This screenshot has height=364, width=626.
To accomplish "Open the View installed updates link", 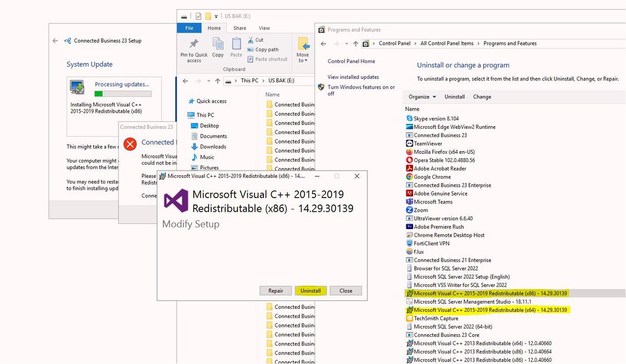I will pyautogui.click(x=353, y=77).
